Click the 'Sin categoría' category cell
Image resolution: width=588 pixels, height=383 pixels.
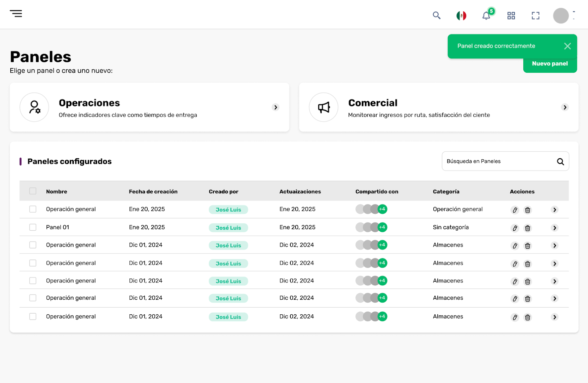451,227
